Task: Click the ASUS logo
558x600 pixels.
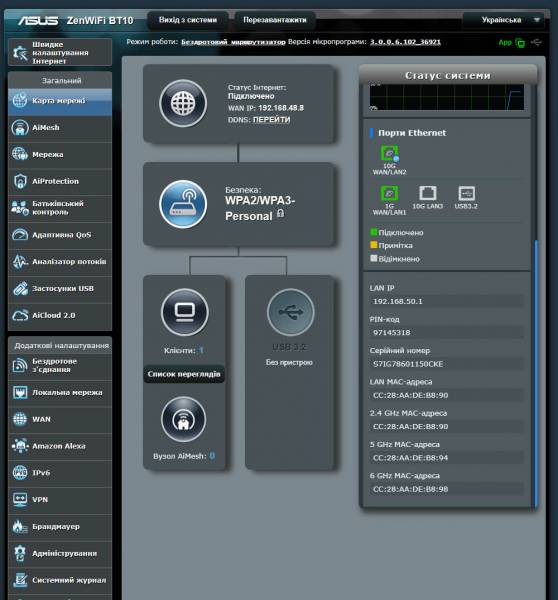Action: point(38,20)
